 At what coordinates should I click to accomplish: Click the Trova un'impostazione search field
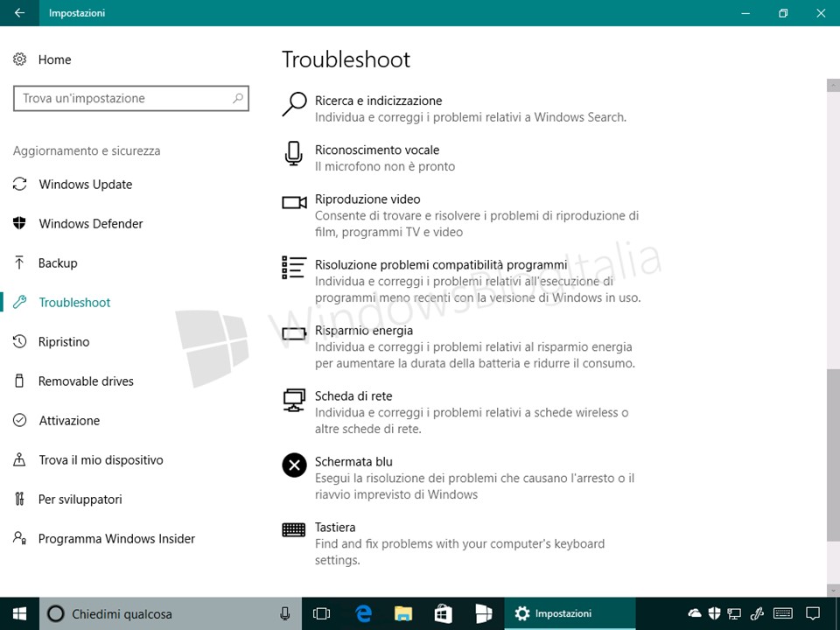(131, 98)
